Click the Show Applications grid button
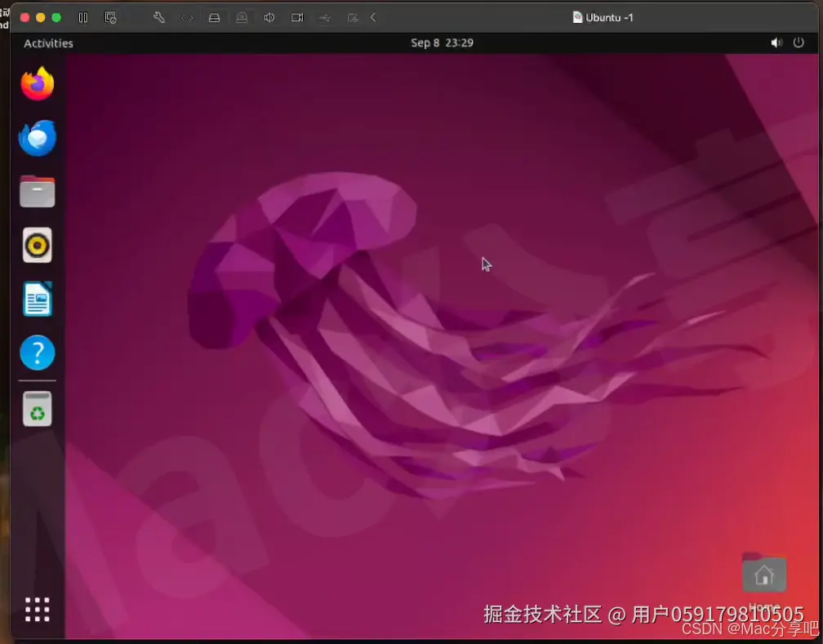The image size is (823, 644). (37, 609)
